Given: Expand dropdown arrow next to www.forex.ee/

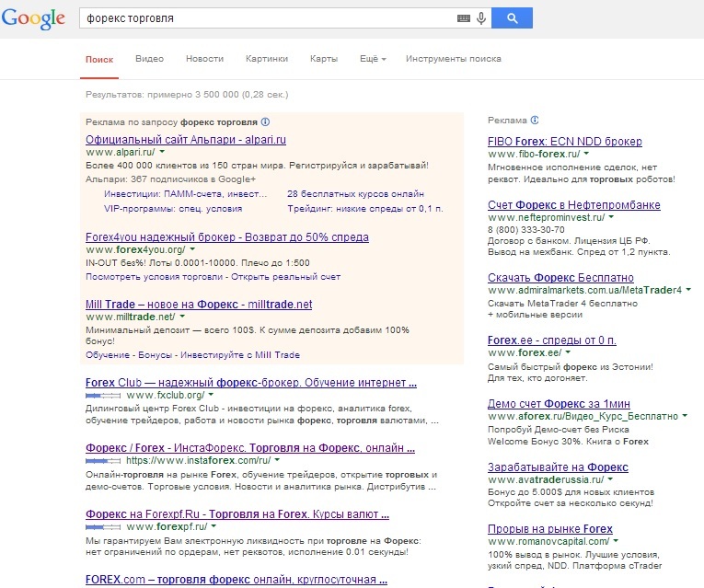Looking at the screenshot, I should (568, 352).
